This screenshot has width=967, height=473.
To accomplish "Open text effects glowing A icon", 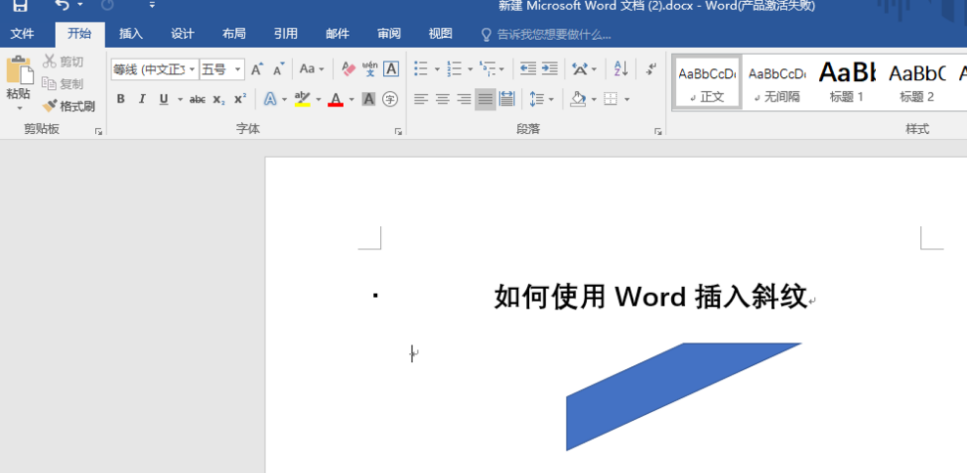I will tap(270, 99).
